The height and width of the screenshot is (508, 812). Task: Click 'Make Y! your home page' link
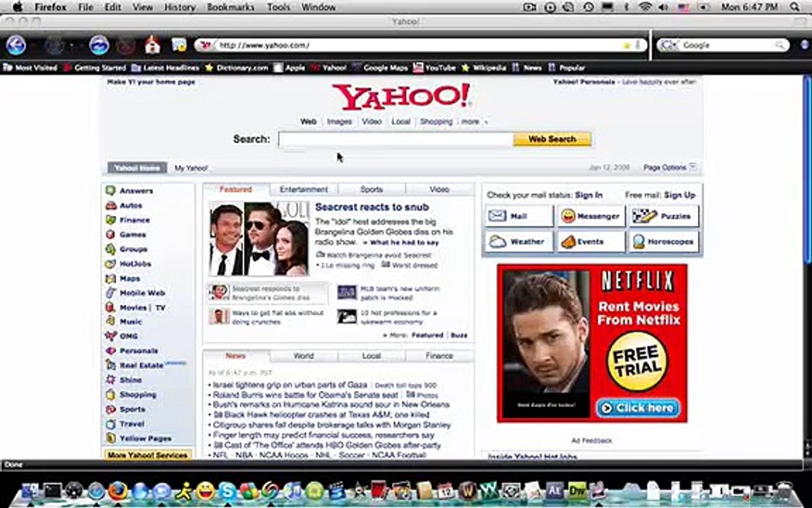tap(152, 82)
